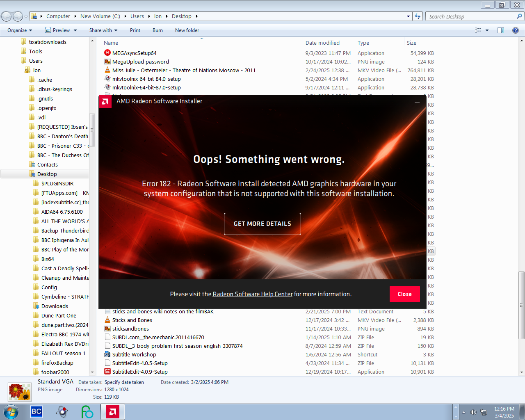
Task: Click the sticksandbones PNG image icon
Action: click(x=107, y=329)
